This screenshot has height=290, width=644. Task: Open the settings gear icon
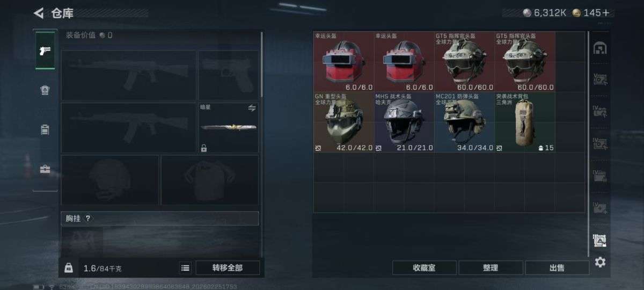[600, 262]
